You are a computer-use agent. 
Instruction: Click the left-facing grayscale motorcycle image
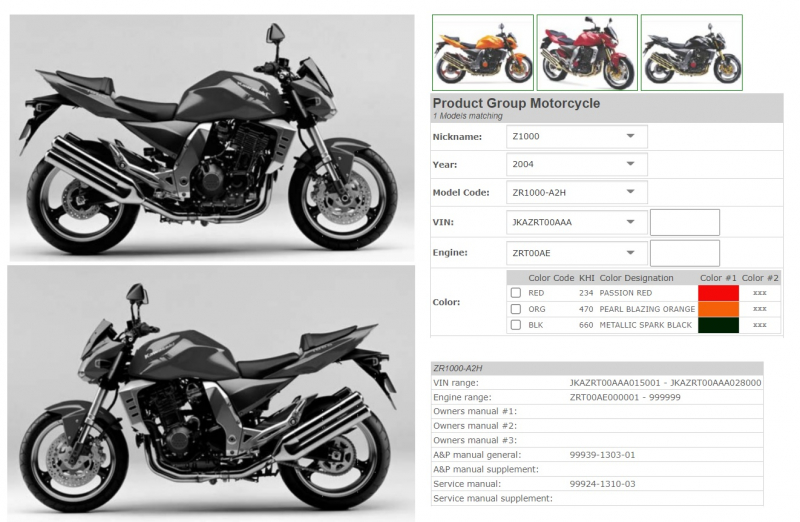click(211, 393)
